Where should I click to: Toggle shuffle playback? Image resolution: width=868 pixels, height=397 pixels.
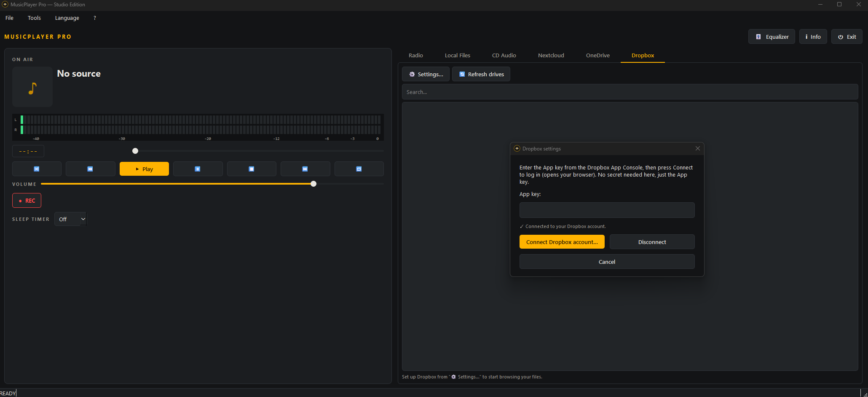[37, 169]
